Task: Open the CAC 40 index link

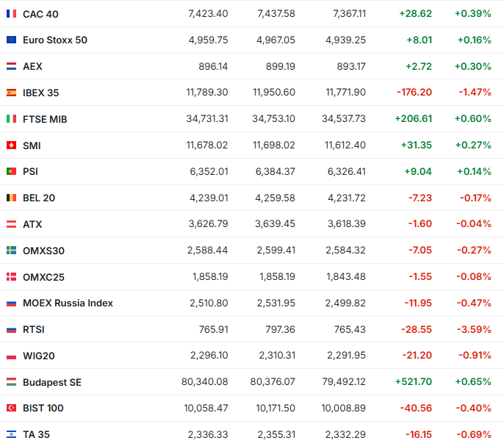Action: [x=39, y=14]
